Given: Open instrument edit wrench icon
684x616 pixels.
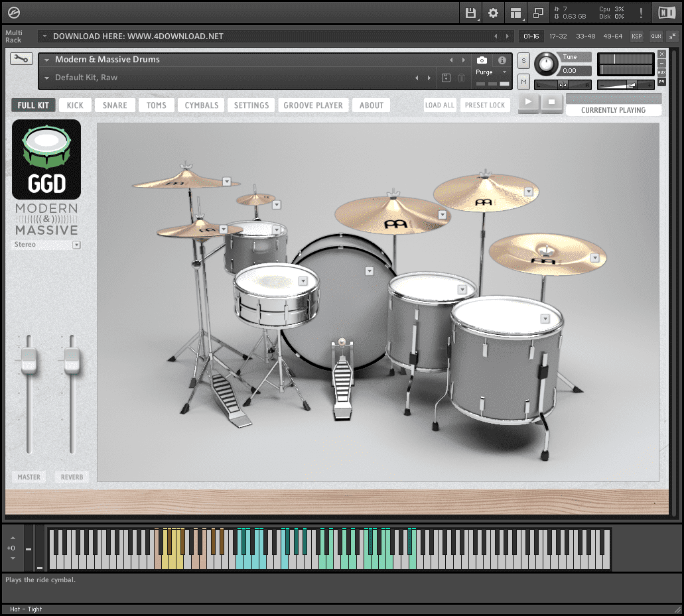Looking at the screenshot, I should tap(21, 58).
